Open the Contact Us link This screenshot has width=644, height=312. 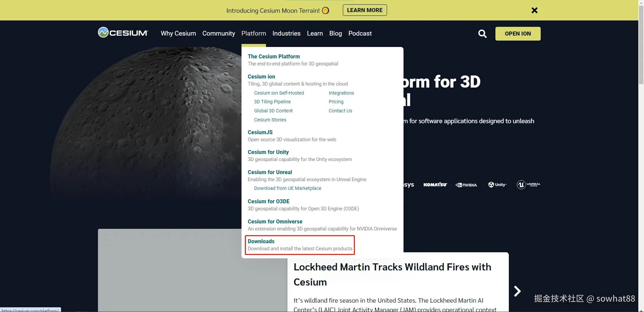340,111
